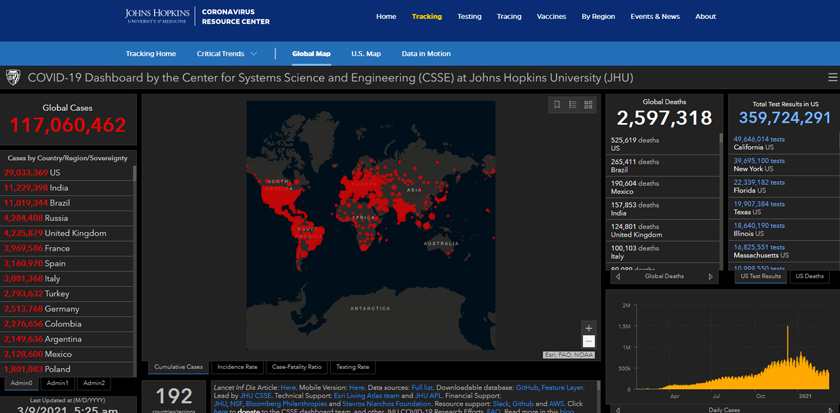The image size is (840, 413).
Task: Open About nav item
Action: tap(706, 17)
